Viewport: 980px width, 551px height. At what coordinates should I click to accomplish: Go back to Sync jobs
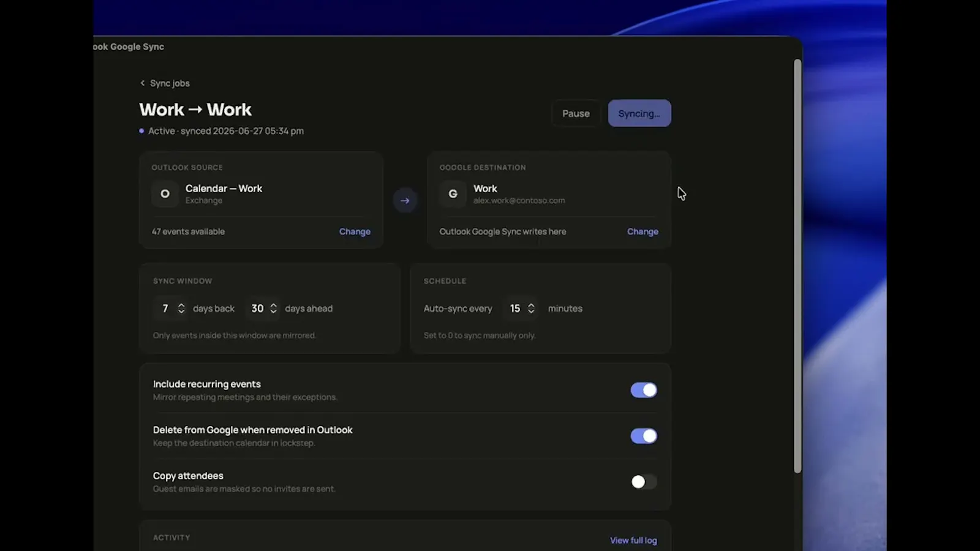pos(165,83)
